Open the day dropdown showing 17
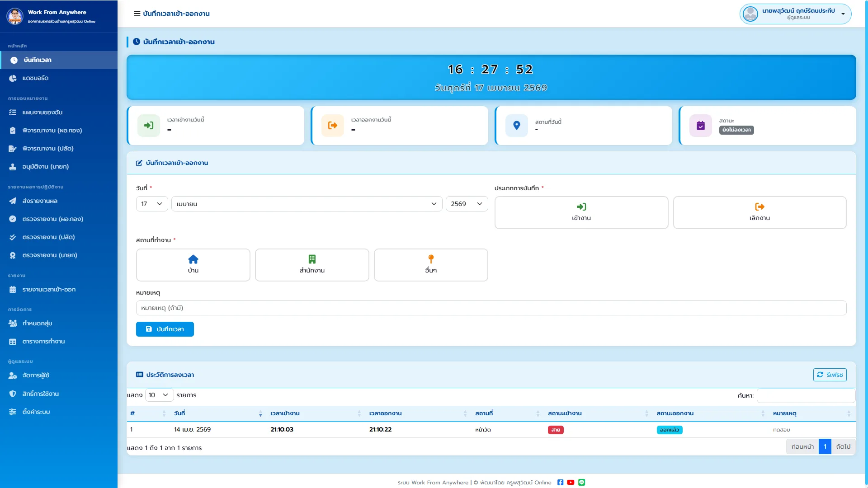The height and width of the screenshot is (488, 868). 152,204
